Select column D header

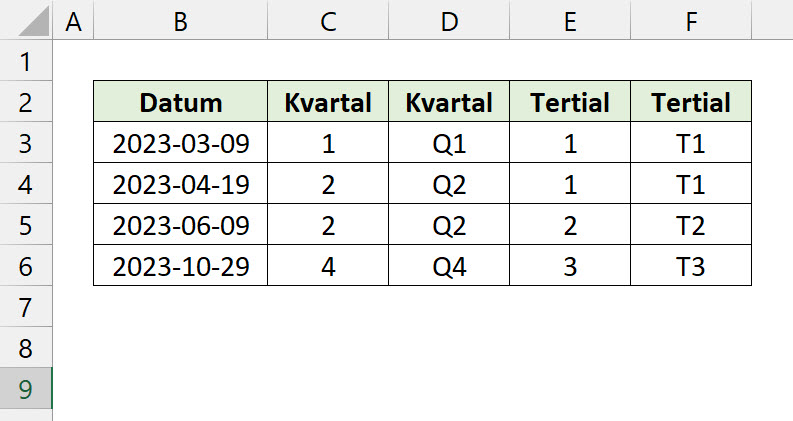click(449, 22)
